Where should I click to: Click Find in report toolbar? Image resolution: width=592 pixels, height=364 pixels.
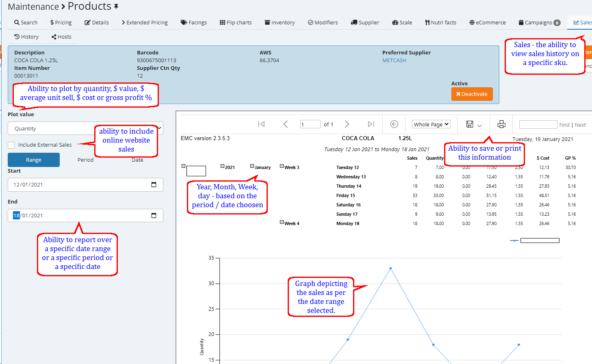pos(564,125)
